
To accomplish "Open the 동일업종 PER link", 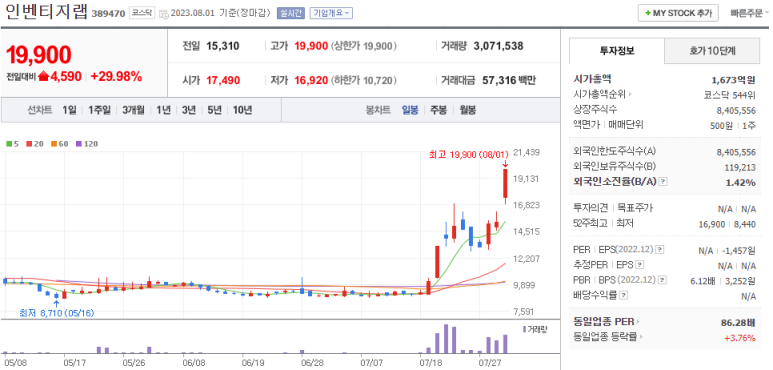I will tap(604, 322).
